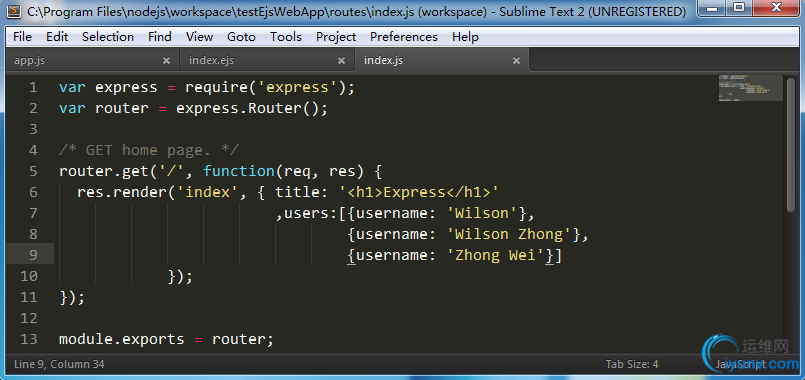805x380 pixels.
Task: Click the vertical scrollbar thumb
Action: pos(791,143)
